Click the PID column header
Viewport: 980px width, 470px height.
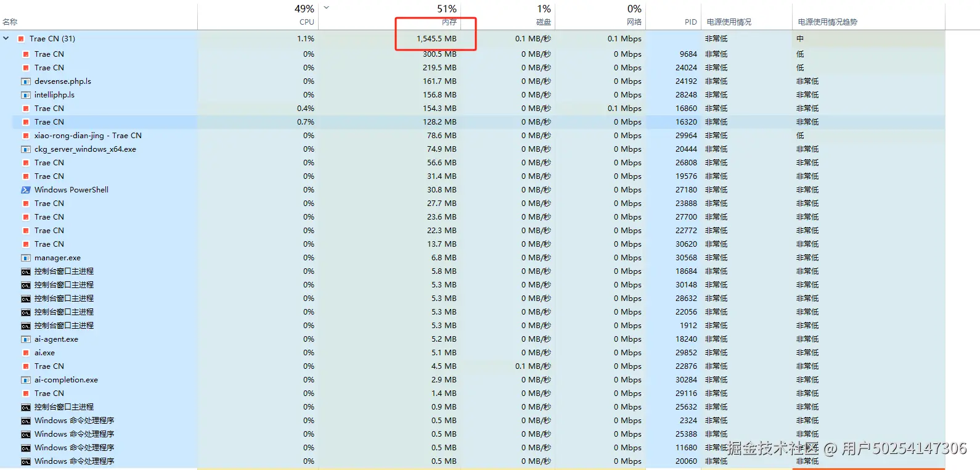click(x=690, y=22)
